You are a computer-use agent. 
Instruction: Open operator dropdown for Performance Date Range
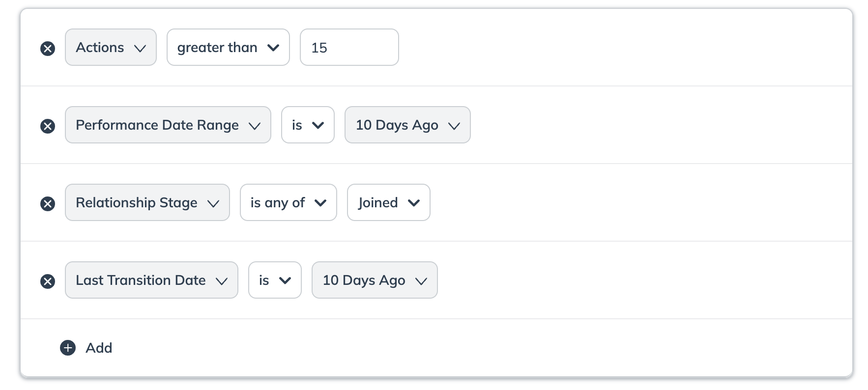coord(308,125)
